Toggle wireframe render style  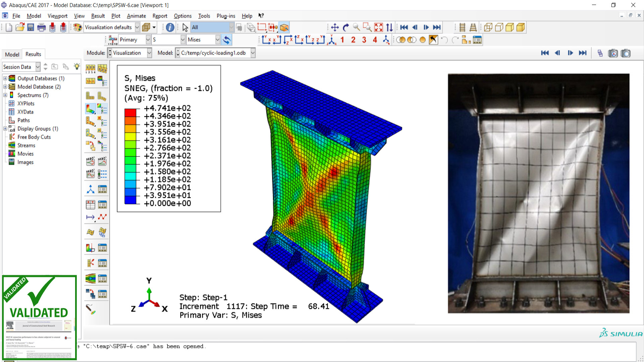pos(488,27)
